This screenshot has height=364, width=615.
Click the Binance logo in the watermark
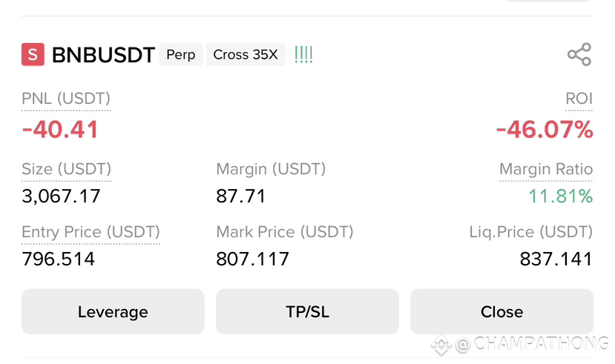[x=441, y=345]
